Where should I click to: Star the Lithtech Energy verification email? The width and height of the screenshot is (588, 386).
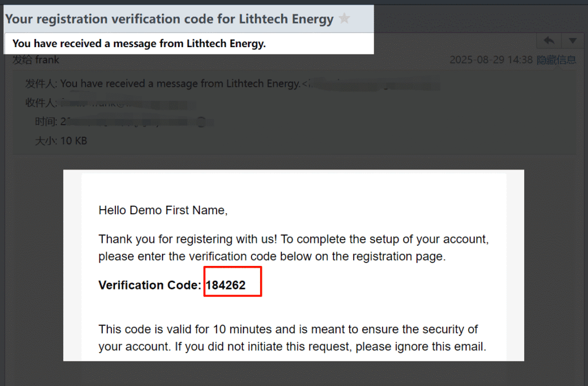click(345, 19)
